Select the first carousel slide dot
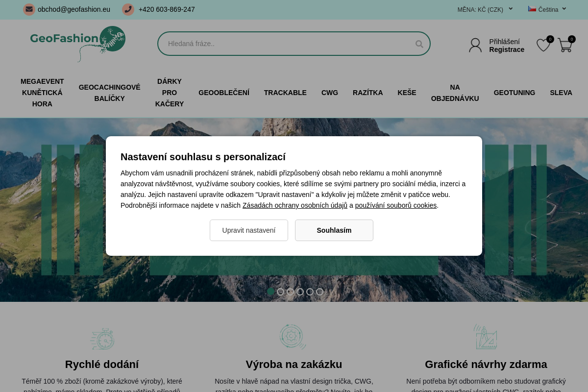 pyautogui.click(x=270, y=292)
